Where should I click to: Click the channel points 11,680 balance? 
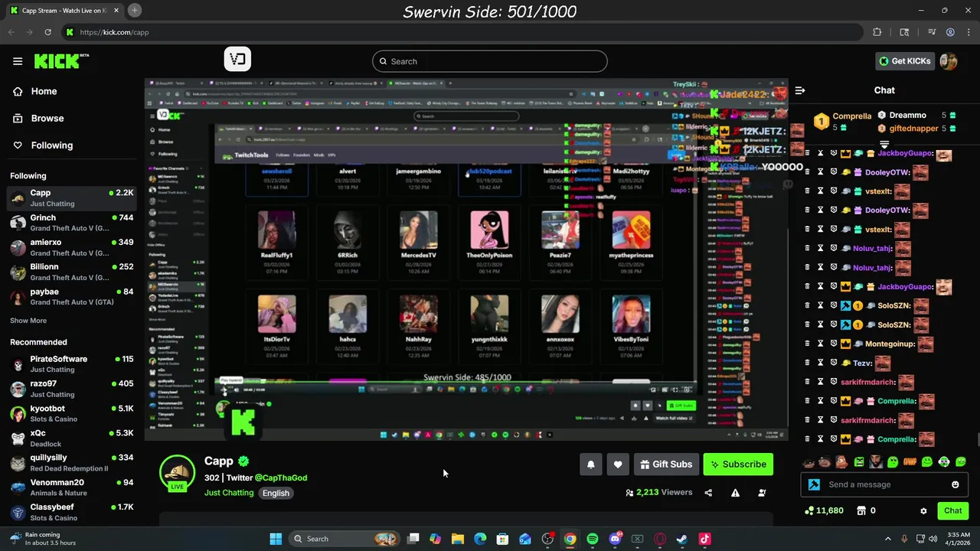pos(824,510)
